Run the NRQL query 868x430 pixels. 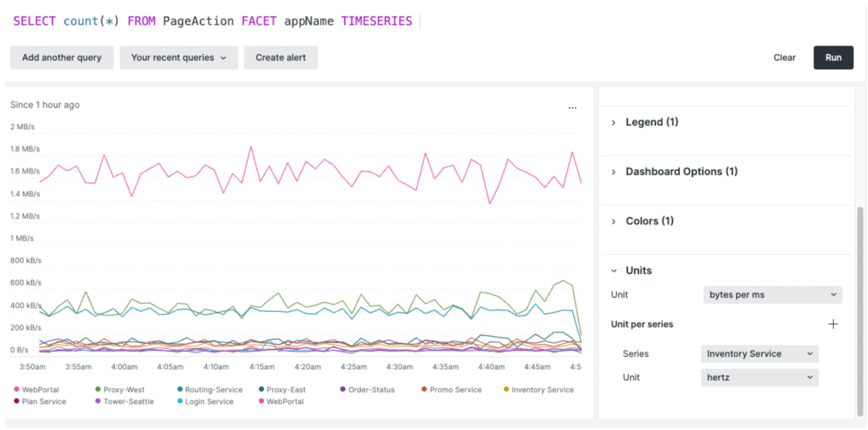pyautogui.click(x=833, y=57)
